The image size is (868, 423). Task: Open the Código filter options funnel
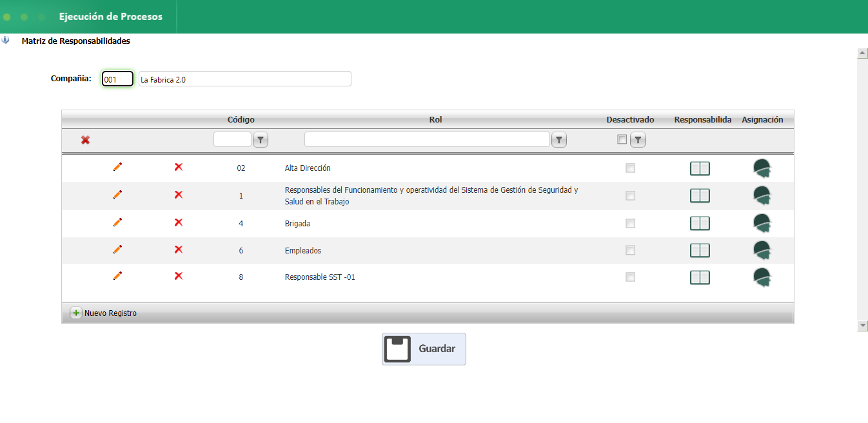pyautogui.click(x=261, y=140)
